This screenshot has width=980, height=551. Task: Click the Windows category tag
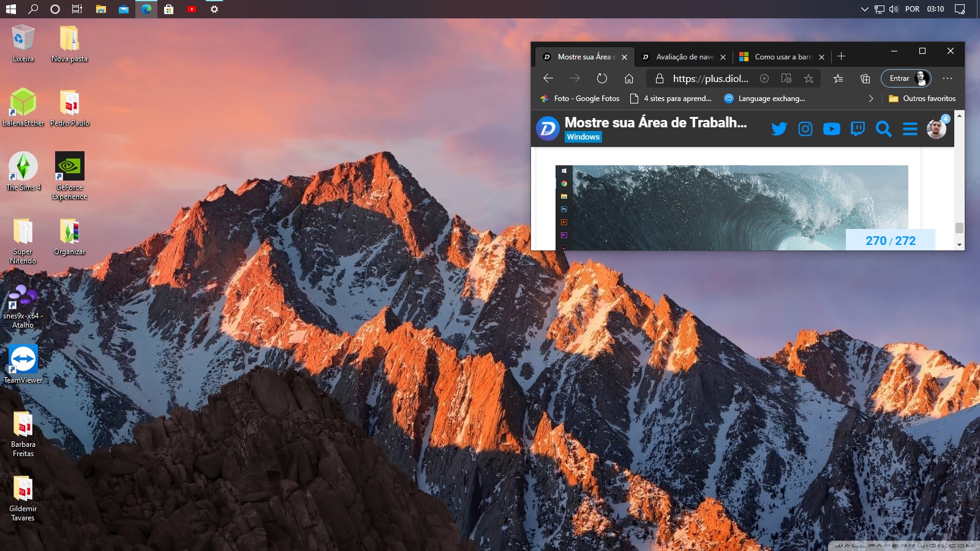pyautogui.click(x=583, y=137)
